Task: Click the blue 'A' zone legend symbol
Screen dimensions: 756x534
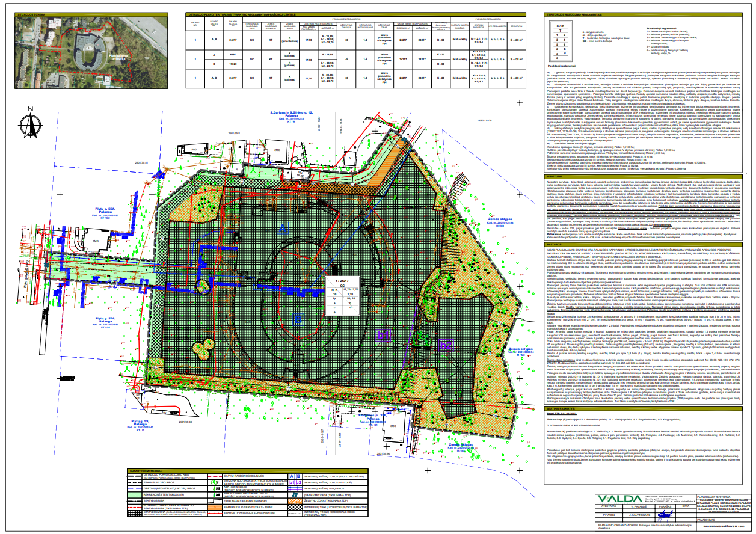Action: tap(292, 476)
